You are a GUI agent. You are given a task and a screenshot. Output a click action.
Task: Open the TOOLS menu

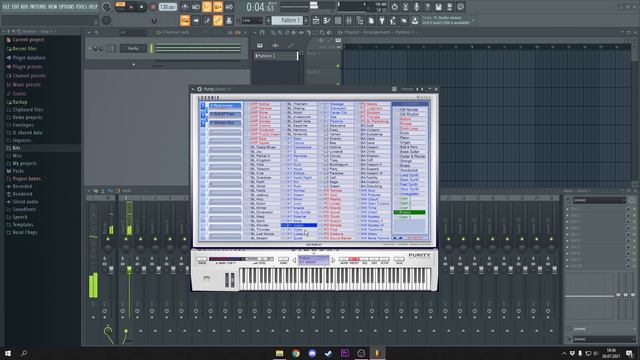point(81,7)
